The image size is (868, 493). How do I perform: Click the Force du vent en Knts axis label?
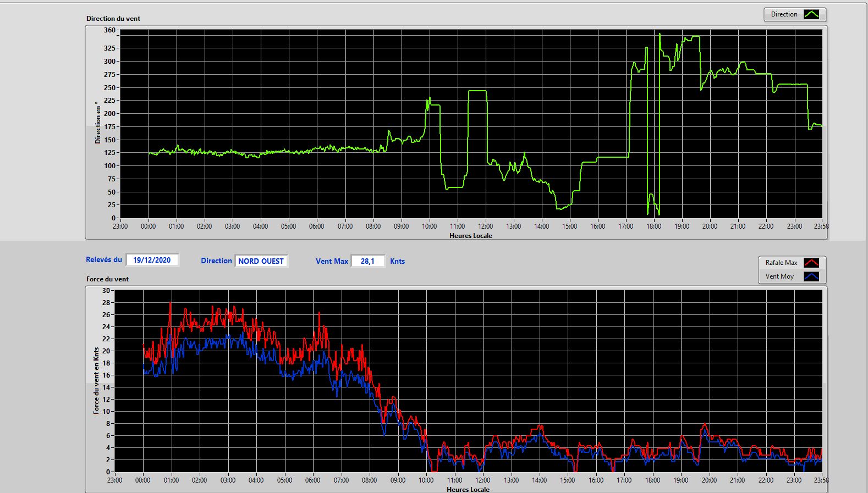tap(96, 380)
